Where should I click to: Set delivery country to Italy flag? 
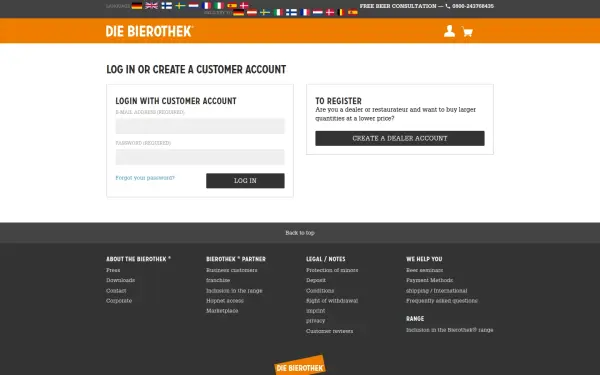(x=278, y=12)
